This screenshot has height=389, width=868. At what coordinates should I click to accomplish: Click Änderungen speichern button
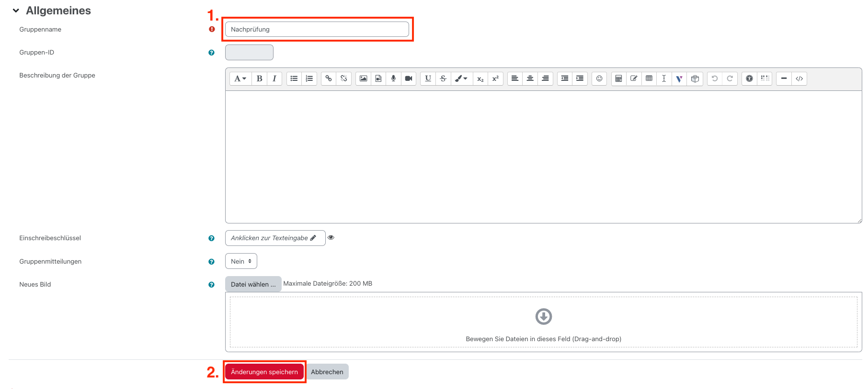click(x=264, y=372)
